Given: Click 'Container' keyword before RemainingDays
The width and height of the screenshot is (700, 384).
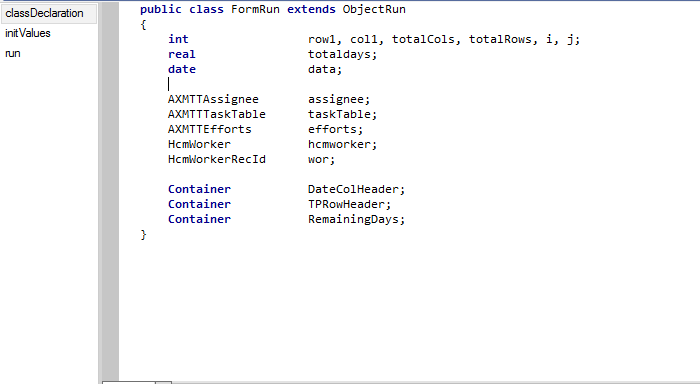Looking at the screenshot, I should tap(199, 219).
